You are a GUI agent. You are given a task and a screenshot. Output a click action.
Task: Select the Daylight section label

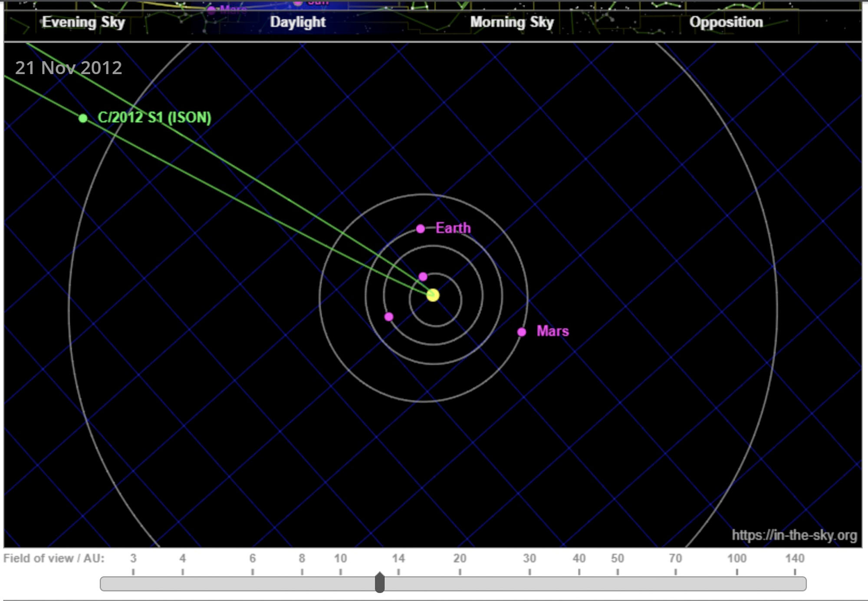(x=298, y=22)
